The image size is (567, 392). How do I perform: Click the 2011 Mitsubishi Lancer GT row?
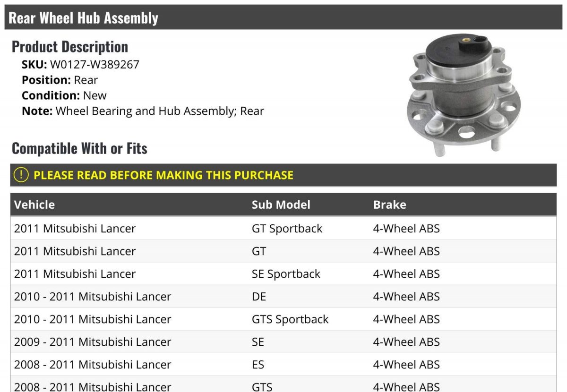click(x=283, y=251)
